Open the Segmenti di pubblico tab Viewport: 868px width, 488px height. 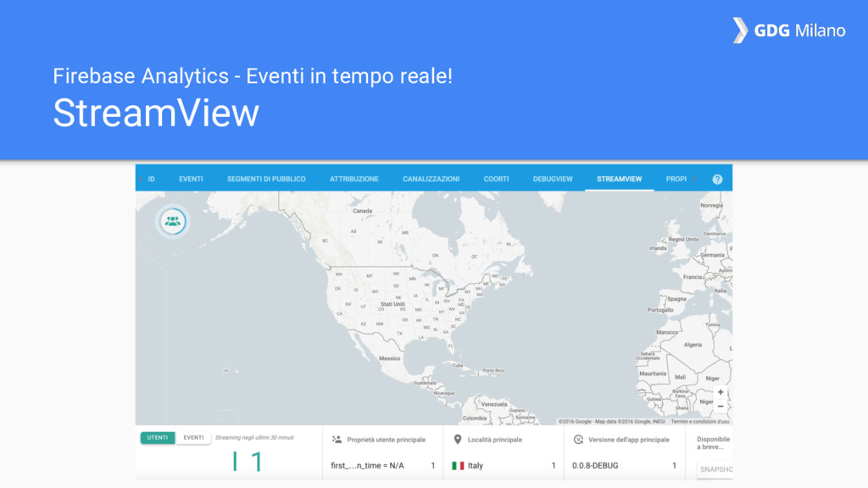(266, 179)
